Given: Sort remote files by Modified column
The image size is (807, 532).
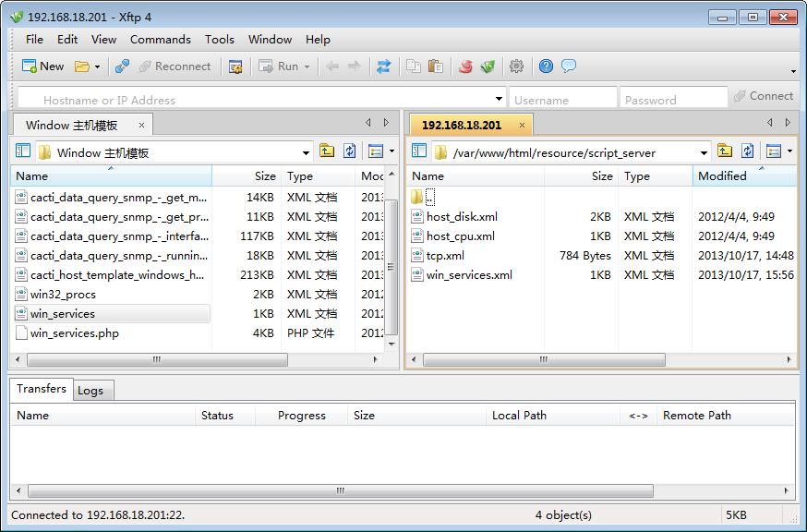Looking at the screenshot, I should point(744,176).
